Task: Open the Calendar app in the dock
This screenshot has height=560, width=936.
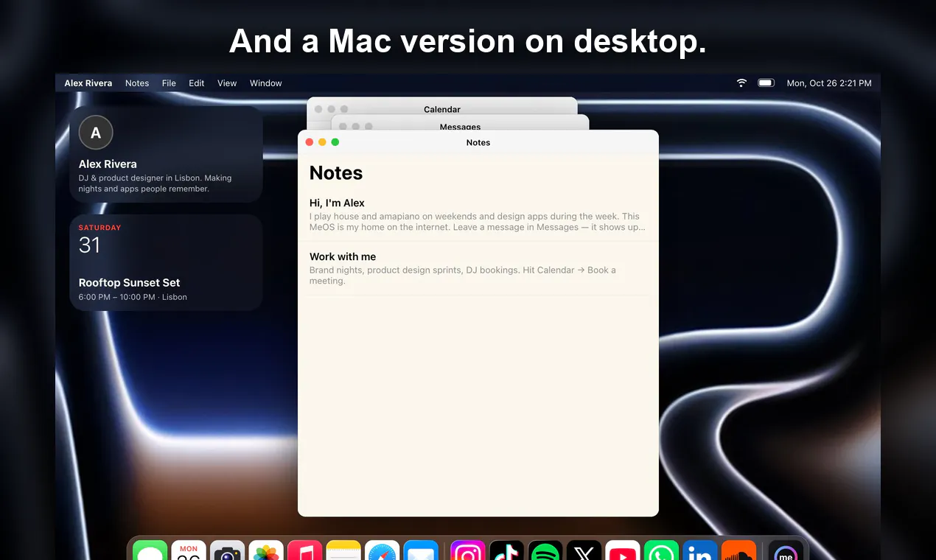Action: tap(189, 550)
